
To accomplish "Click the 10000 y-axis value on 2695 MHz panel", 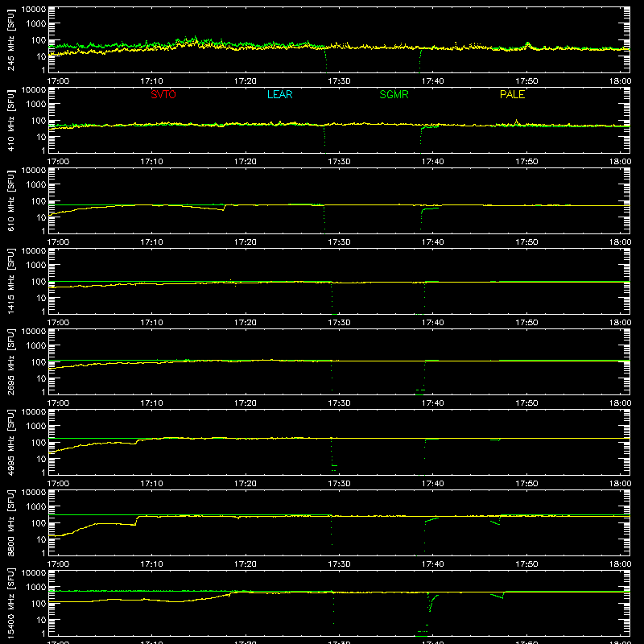I will coord(34,332).
